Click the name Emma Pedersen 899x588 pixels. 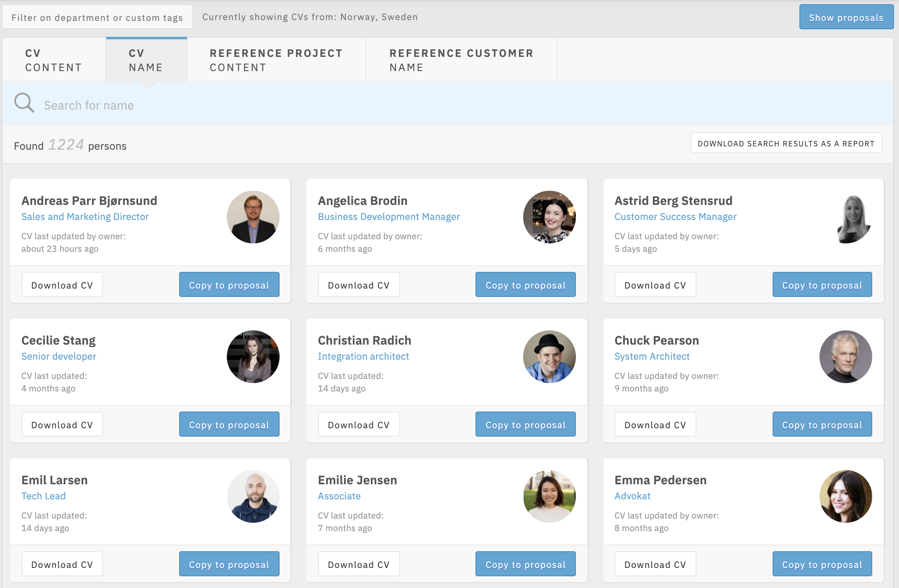(660, 480)
